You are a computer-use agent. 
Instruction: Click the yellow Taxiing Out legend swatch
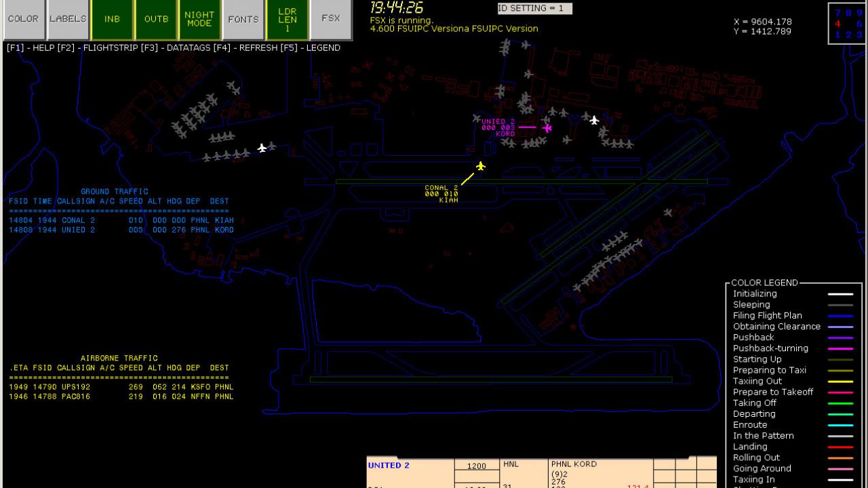coord(840,381)
